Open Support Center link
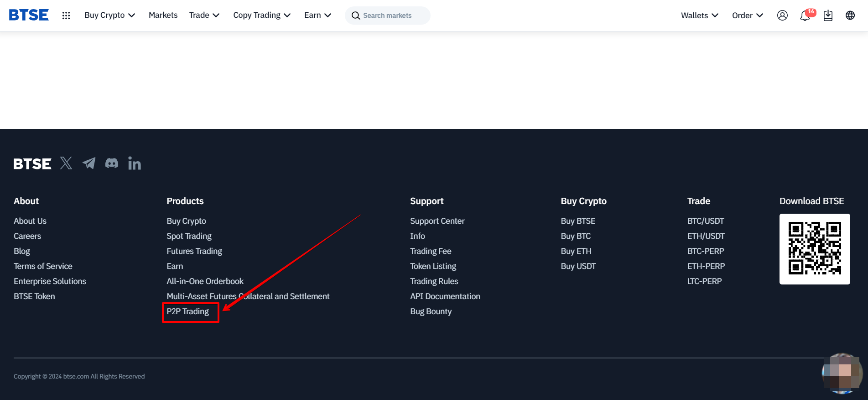The height and width of the screenshot is (400, 868). pos(437,221)
